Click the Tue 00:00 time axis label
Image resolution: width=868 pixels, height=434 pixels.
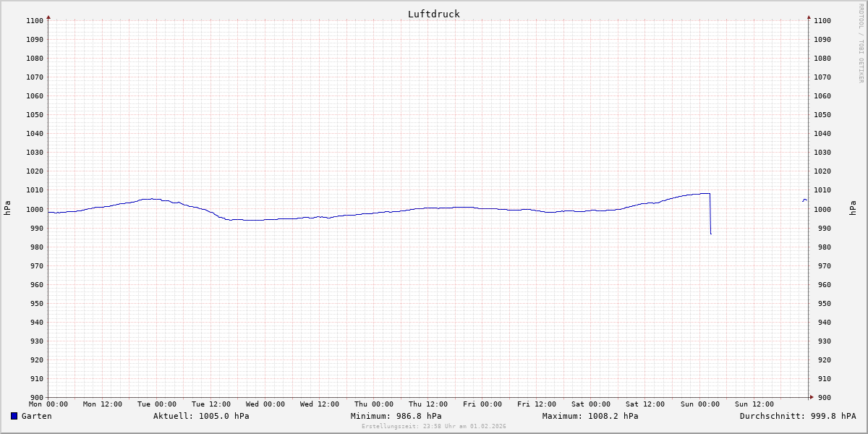157,404
